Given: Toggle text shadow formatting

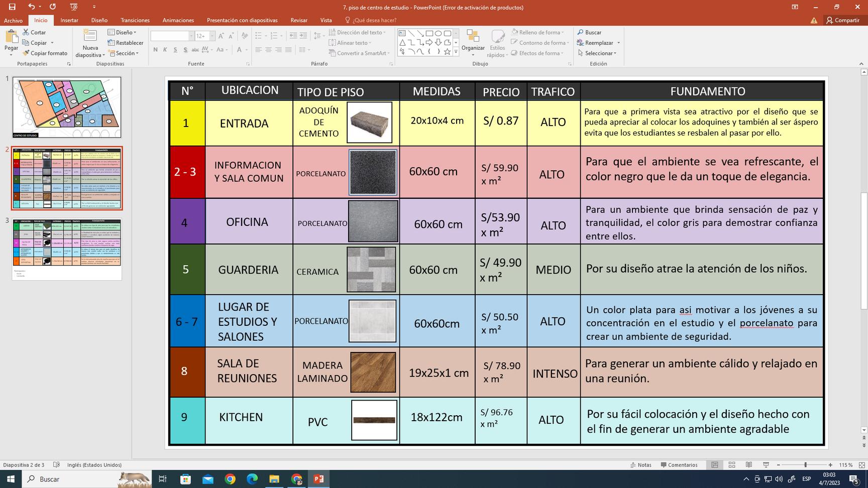Looking at the screenshot, I should coord(185,50).
